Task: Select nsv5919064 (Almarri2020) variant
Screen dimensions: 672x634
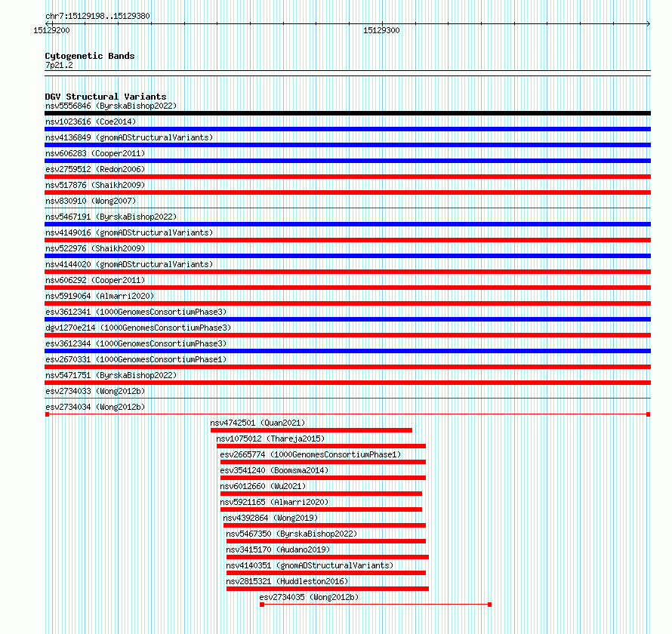Action: pos(100,296)
